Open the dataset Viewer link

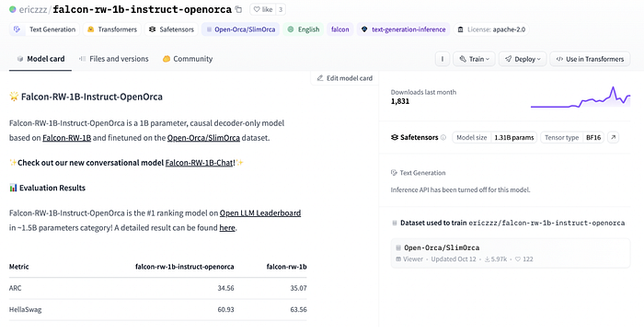click(409, 259)
